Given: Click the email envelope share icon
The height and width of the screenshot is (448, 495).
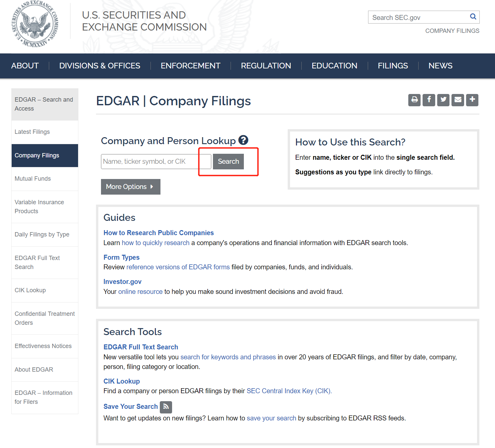Looking at the screenshot, I should [x=458, y=100].
